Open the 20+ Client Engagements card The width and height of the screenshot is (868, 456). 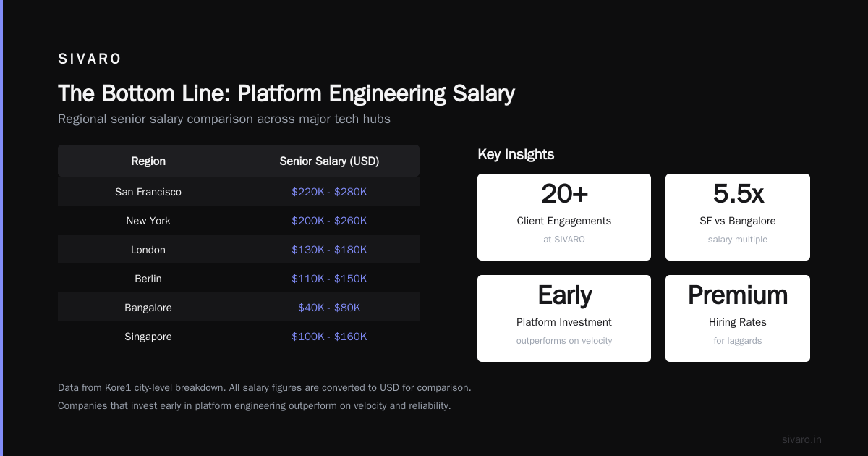click(564, 217)
